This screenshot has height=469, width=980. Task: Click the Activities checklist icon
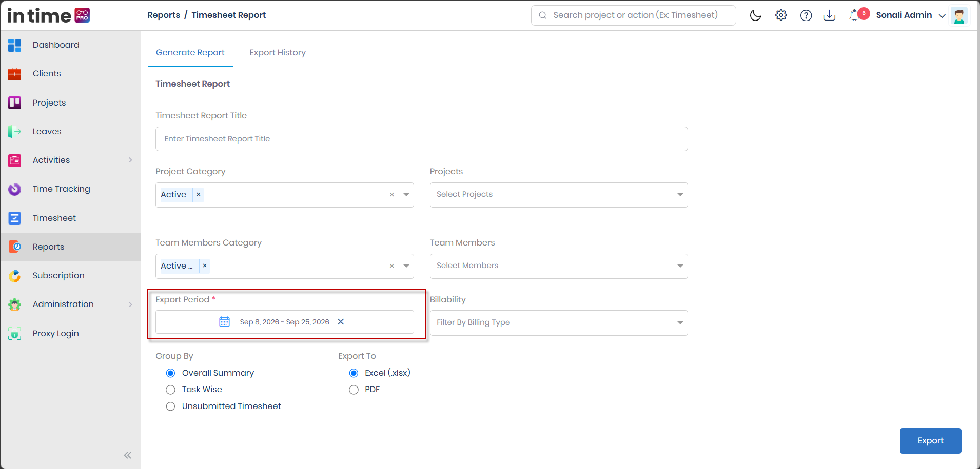[15, 160]
